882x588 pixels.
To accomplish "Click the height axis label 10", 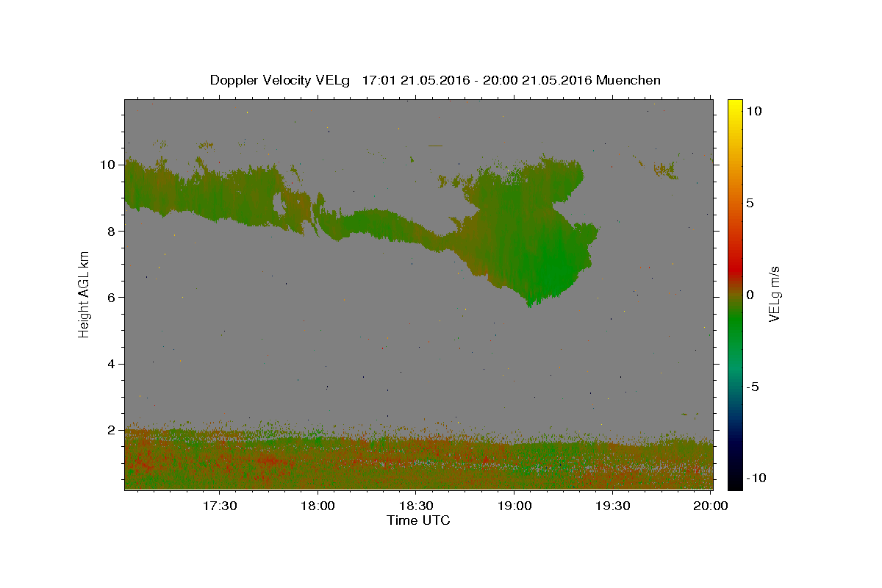I will click(108, 165).
